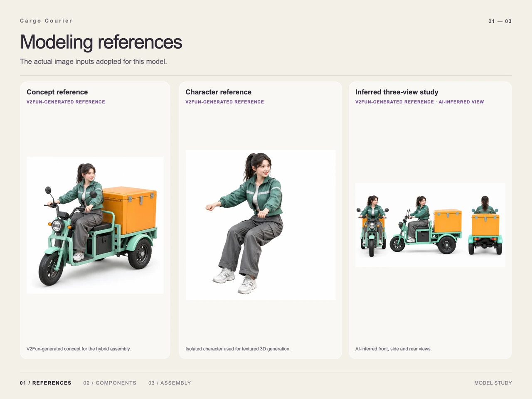Go to 03 / ASSEMBLY section
This screenshot has width=532, height=399.
click(x=170, y=383)
